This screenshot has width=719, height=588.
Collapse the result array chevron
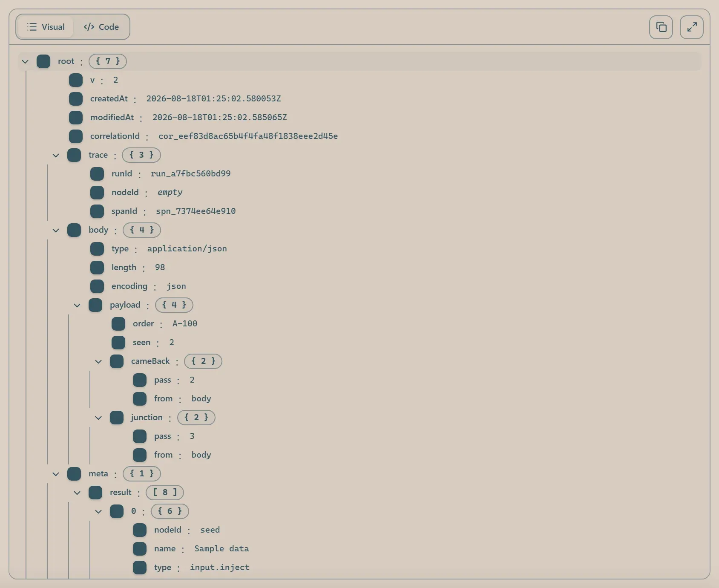coord(77,493)
